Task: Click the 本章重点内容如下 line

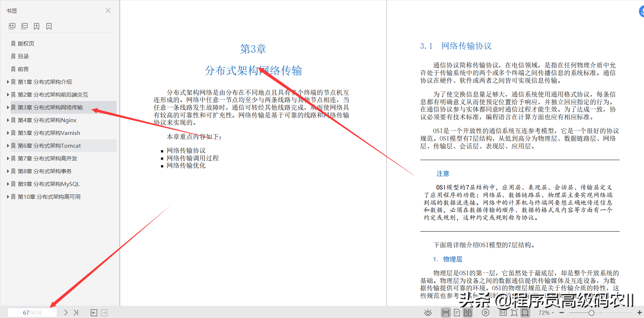Action: point(194,137)
